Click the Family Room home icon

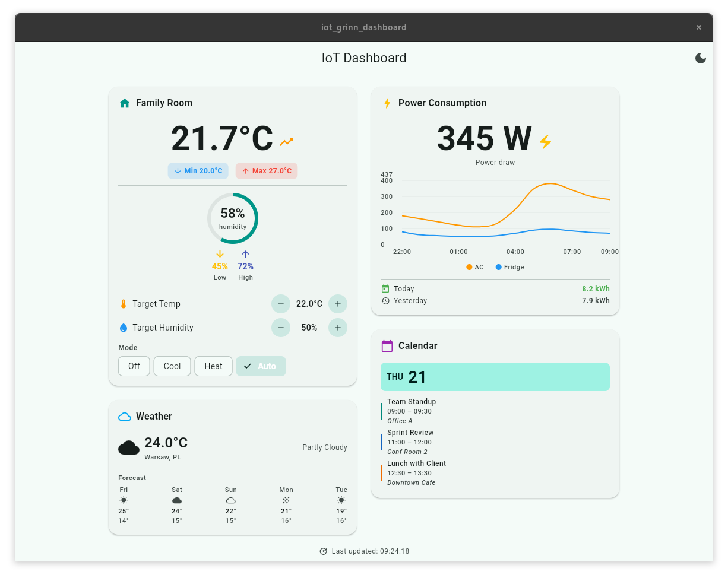125,103
